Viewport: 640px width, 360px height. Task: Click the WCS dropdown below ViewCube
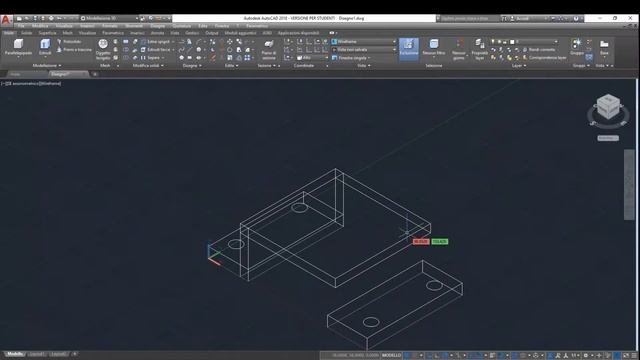click(x=608, y=138)
